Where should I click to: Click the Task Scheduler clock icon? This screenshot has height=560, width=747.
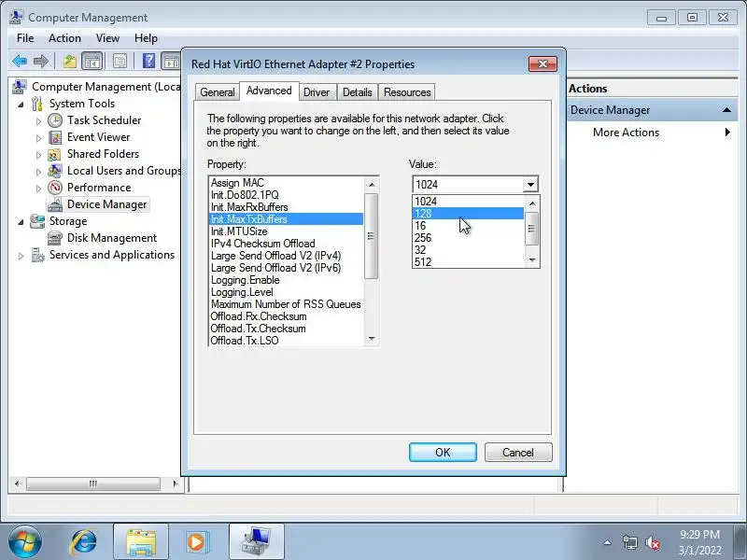tap(55, 120)
